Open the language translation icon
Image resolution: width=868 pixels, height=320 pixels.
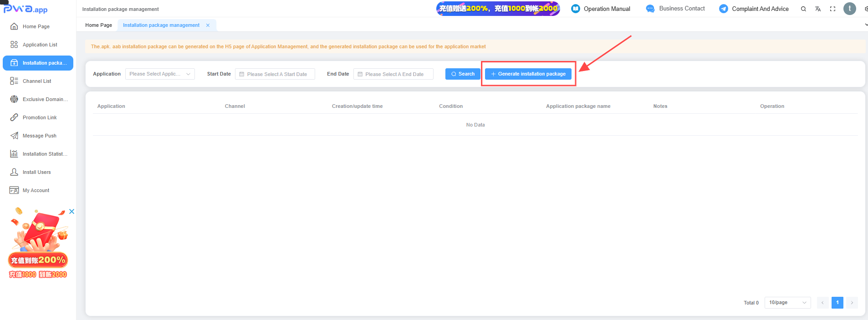(x=818, y=9)
